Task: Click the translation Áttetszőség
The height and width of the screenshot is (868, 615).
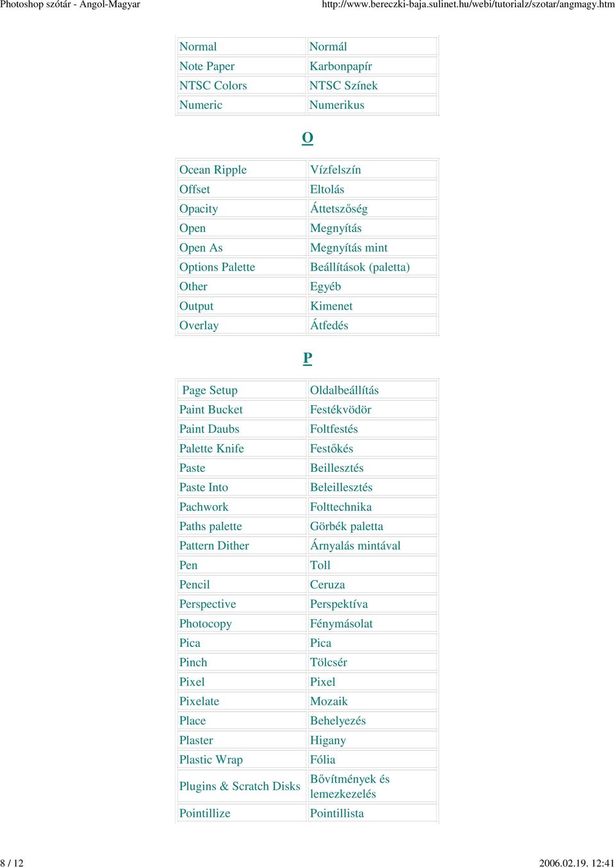Action: (339, 209)
